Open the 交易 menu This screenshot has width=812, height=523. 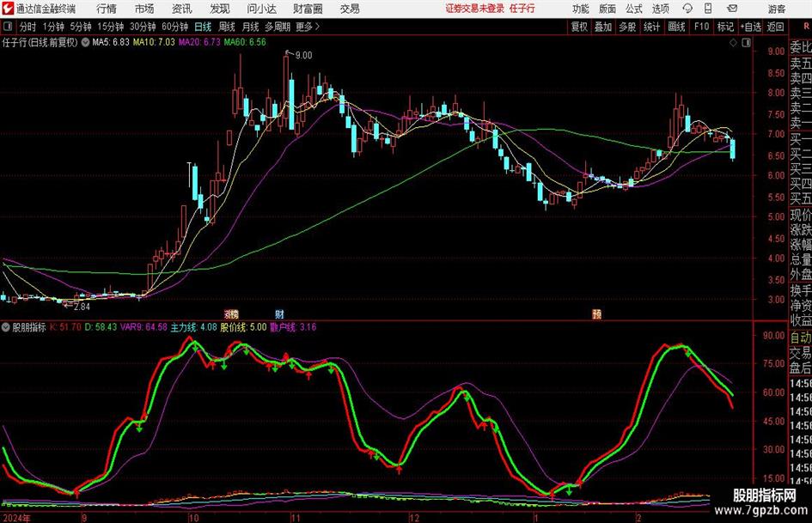(350, 9)
